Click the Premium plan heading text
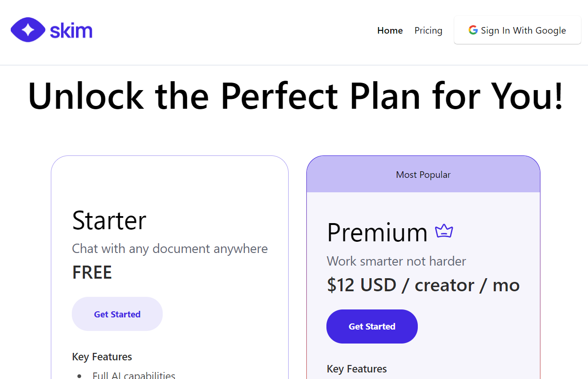The width and height of the screenshot is (588, 379). (377, 232)
